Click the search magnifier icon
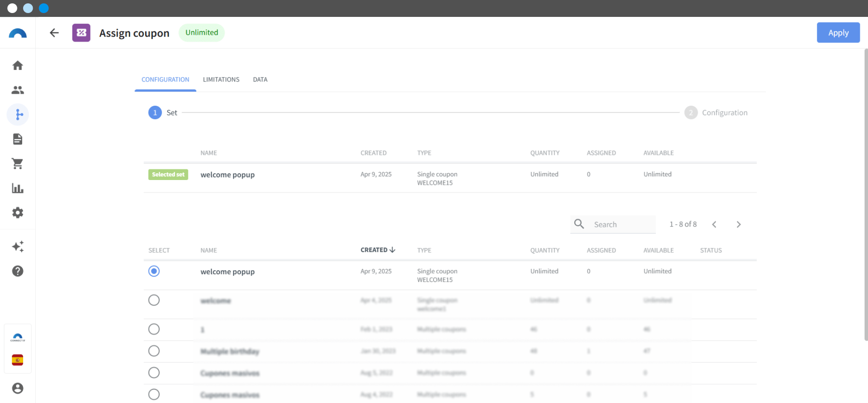 tap(579, 224)
